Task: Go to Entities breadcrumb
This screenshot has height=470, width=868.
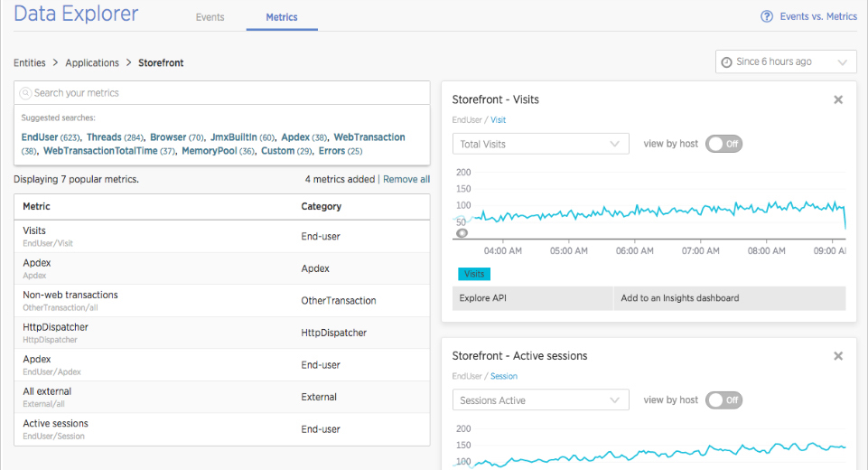Action: pyautogui.click(x=29, y=62)
